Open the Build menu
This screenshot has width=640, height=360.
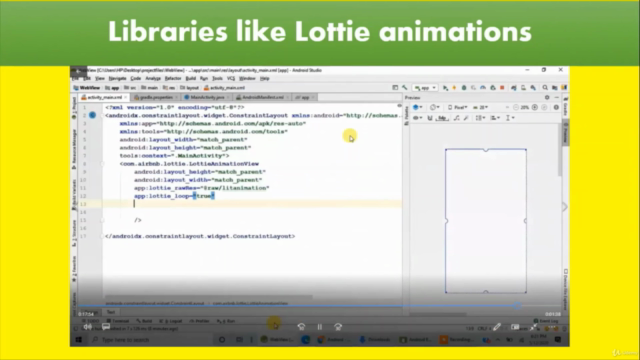coord(191,78)
